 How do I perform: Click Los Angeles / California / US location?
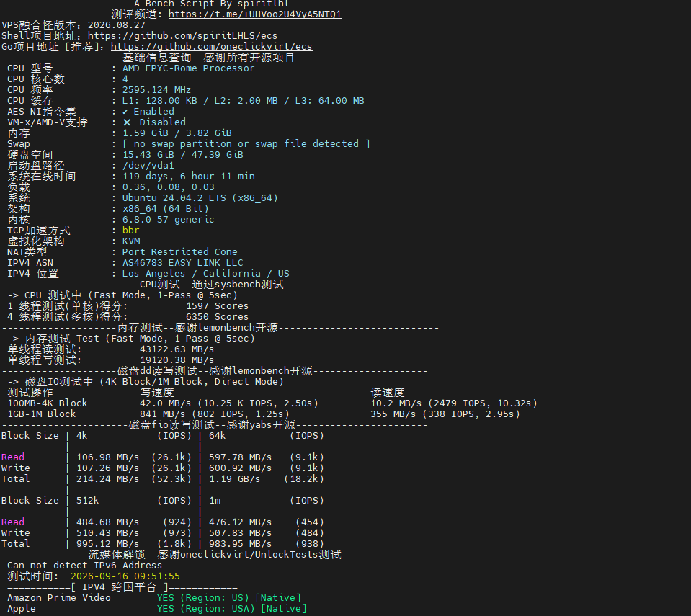coord(206,274)
